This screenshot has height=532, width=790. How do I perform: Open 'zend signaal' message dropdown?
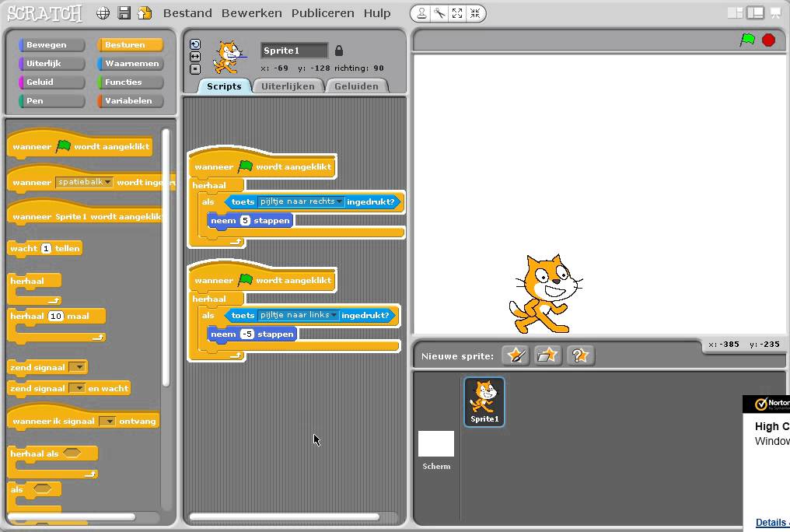point(78,367)
